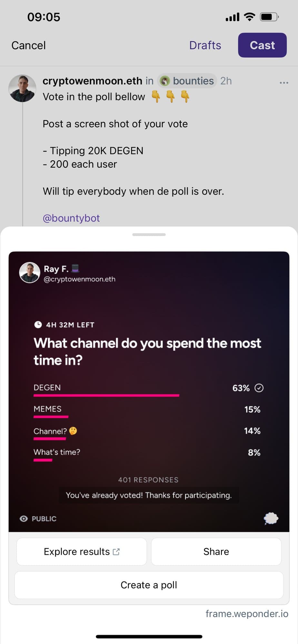Open the Drafts list

point(205,45)
